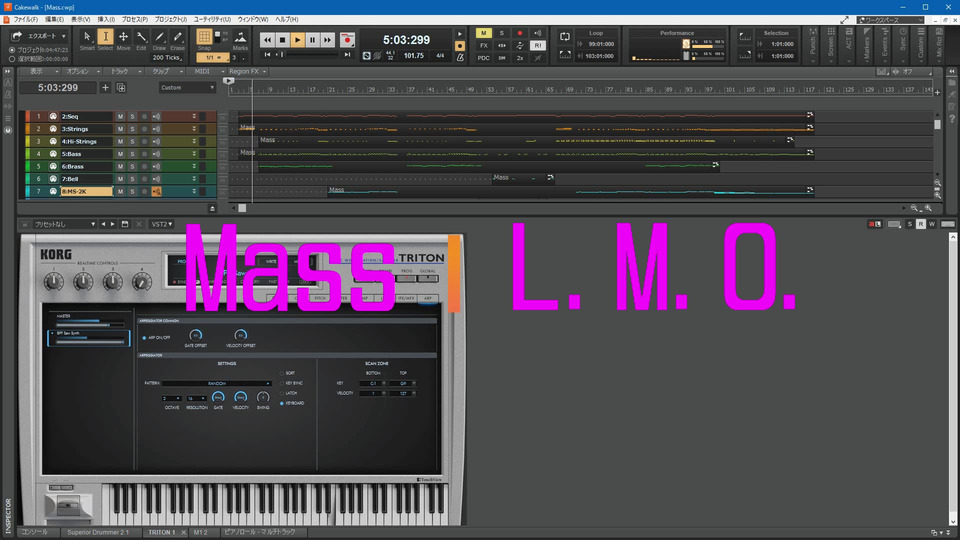Jump to project end
The height and width of the screenshot is (540, 960).
[x=347, y=55]
